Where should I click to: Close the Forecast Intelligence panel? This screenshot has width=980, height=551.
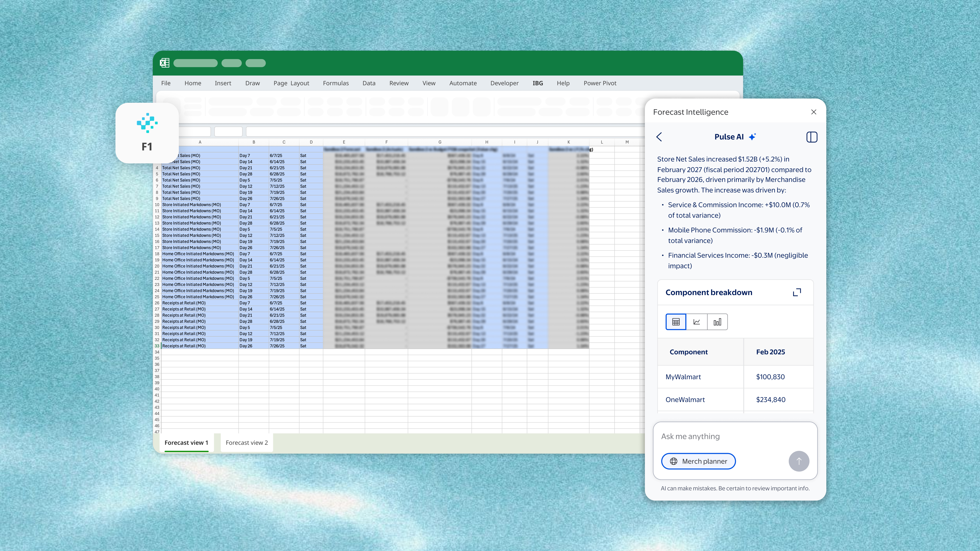(x=814, y=112)
